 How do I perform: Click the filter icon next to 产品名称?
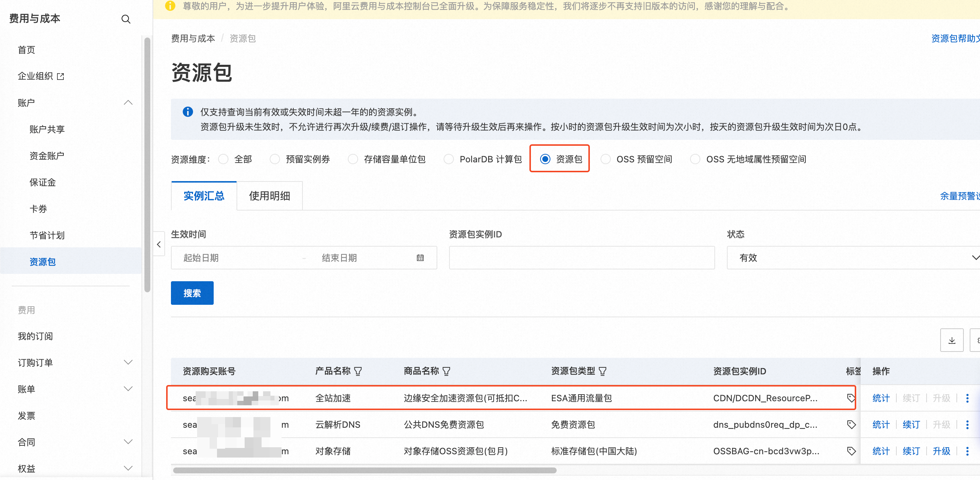(358, 371)
